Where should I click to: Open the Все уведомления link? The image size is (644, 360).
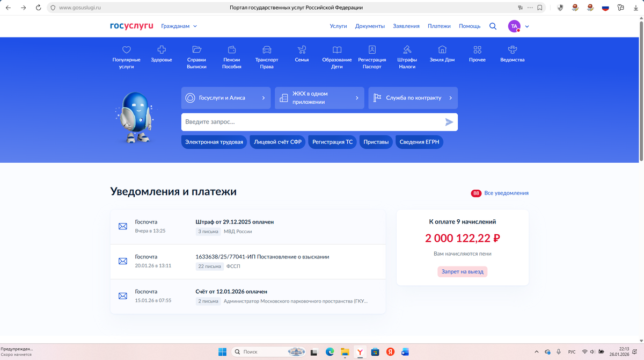506,193
